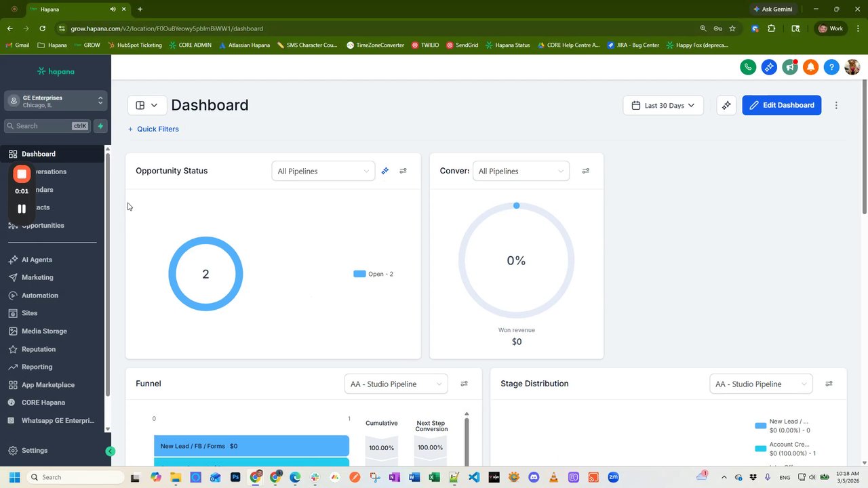Click the sparkle AI icon in Opportunity Status

click(x=385, y=171)
